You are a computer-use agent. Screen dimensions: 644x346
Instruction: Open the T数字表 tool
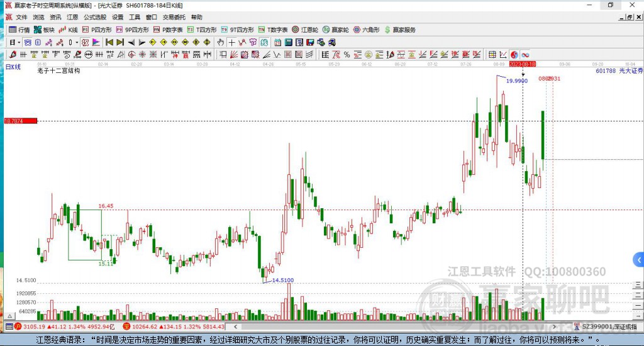click(x=273, y=30)
